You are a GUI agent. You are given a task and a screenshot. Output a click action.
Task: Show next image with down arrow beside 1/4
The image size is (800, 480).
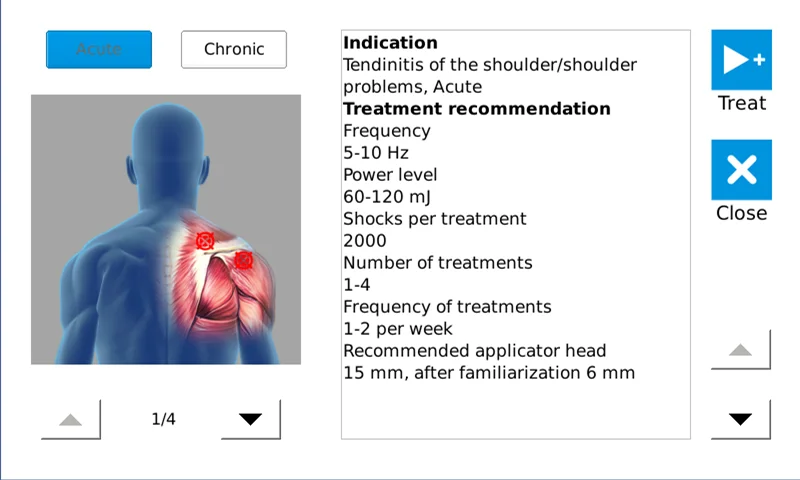[x=250, y=420]
